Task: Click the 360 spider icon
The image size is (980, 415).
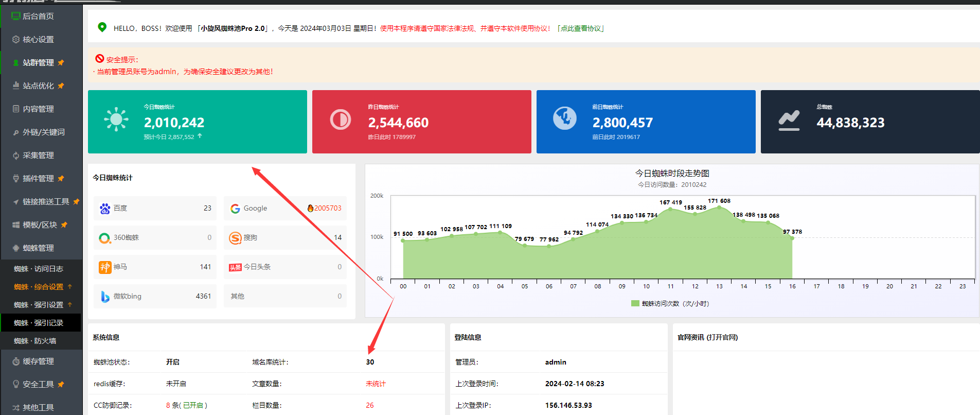Action: 104,238
